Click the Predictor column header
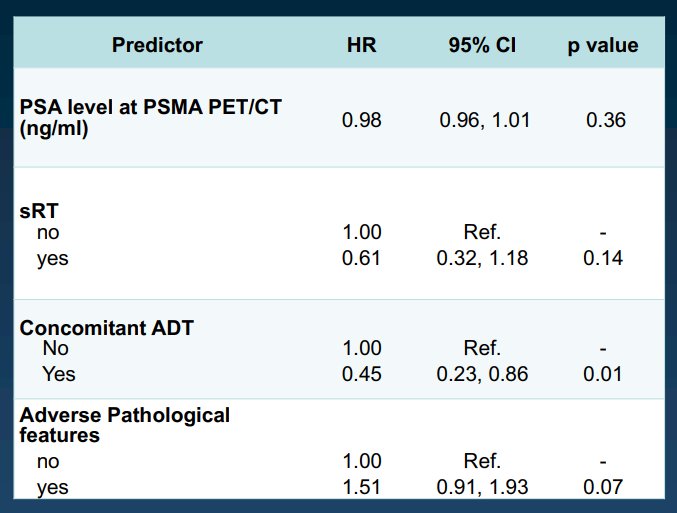This screenshot has height=513, width=677. click(157, 45)
